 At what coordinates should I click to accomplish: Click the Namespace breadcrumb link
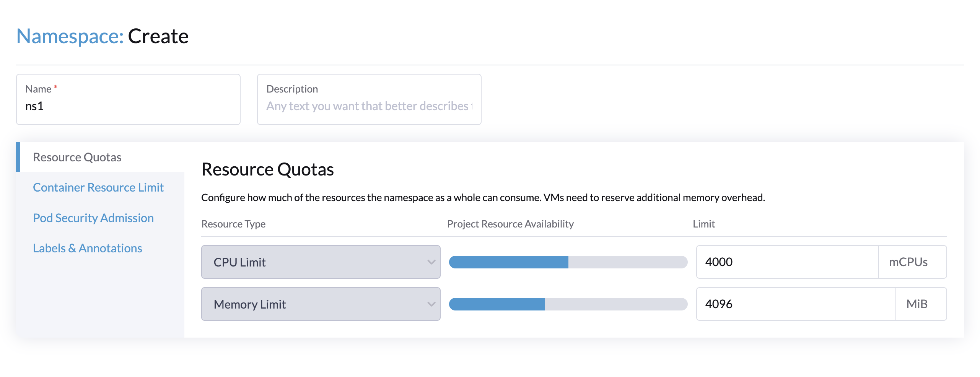click(70, 36)
